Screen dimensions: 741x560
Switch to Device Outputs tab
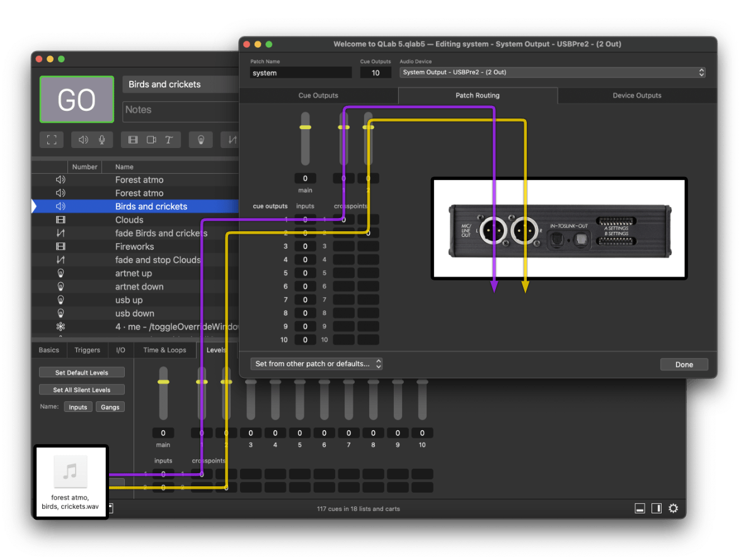coord(637,96)
